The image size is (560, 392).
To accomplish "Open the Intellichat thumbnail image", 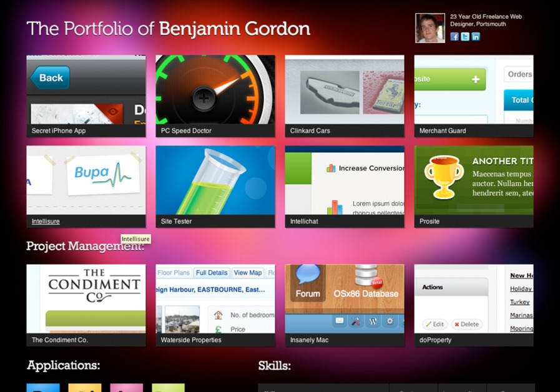I will (x=345, y=180).
